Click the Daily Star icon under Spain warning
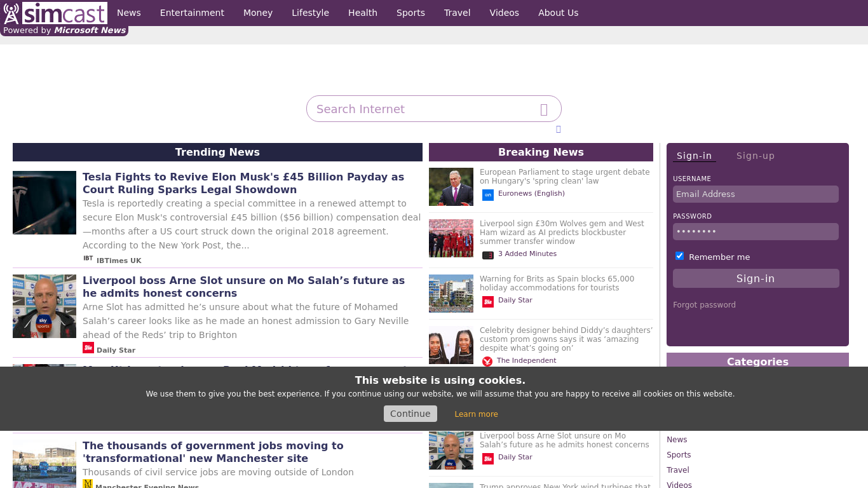Screen dimensions: 868x488 coord(488,302)
